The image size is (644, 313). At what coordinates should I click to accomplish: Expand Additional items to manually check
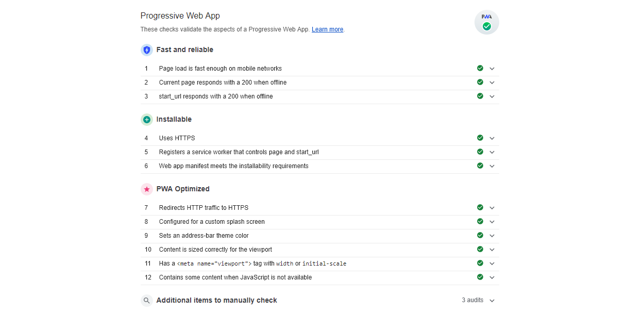pyautogui.click(x=492, y=301)
